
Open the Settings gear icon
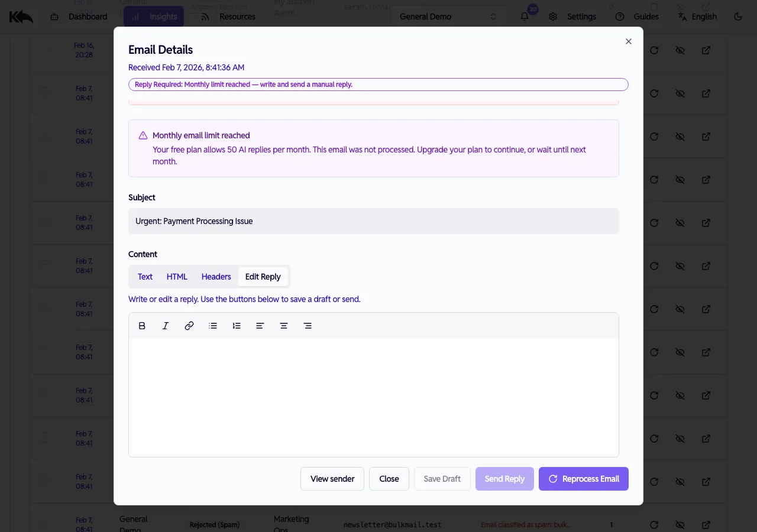click(553, 17)
